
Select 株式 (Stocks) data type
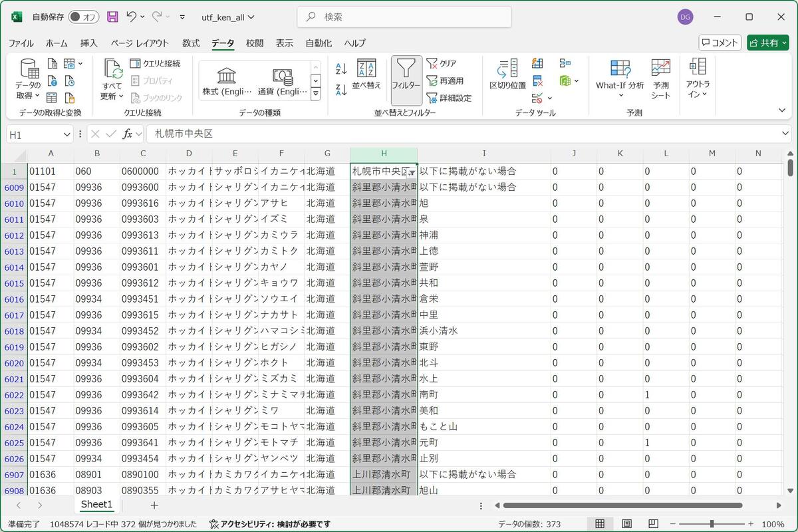(x=227, y=81)
